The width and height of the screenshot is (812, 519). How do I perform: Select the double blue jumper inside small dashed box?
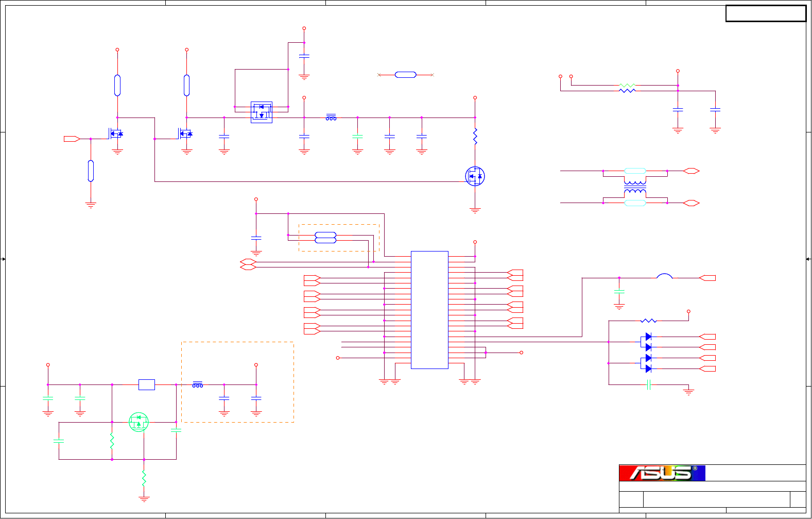325,238
